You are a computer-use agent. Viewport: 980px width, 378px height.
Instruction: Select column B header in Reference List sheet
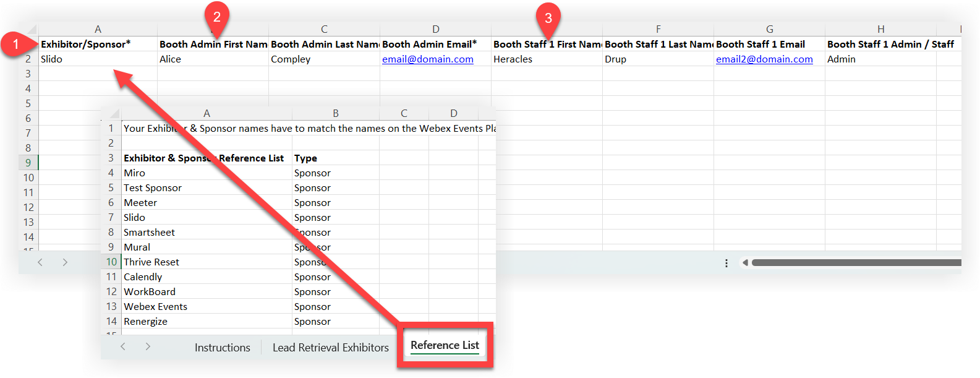(336, 113)
